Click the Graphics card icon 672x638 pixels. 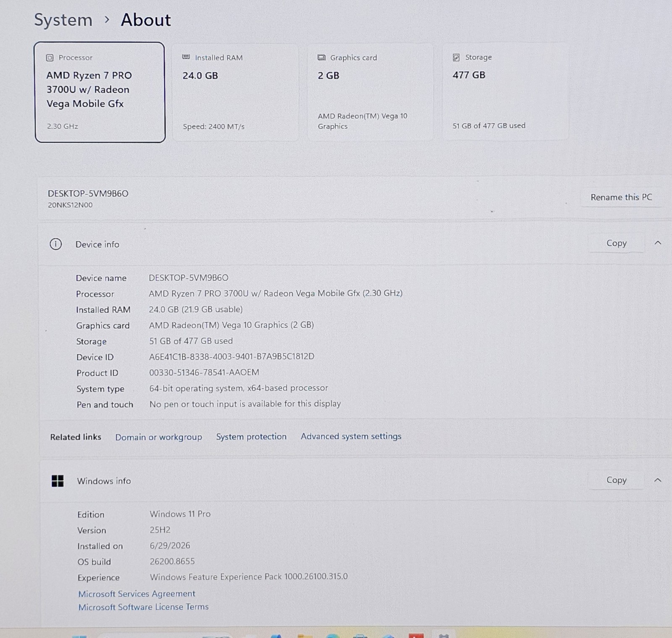pos(322,58)
